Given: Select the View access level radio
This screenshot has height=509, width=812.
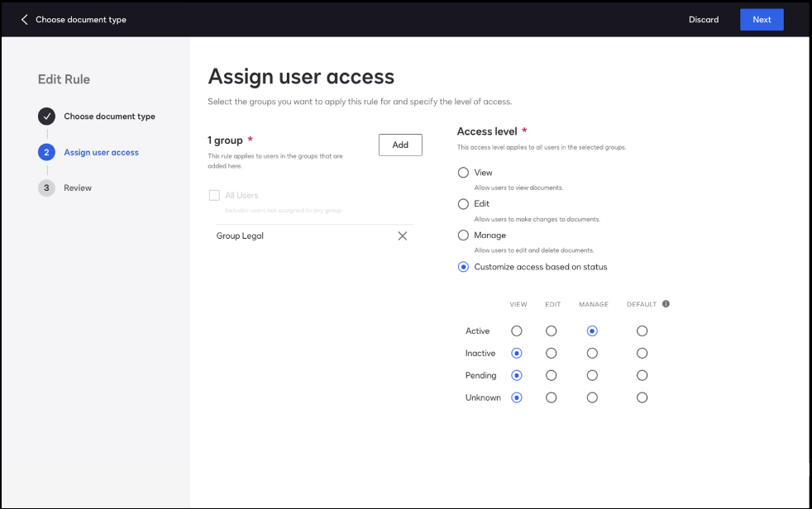Looking at the screenshot, I should point(463,173).
